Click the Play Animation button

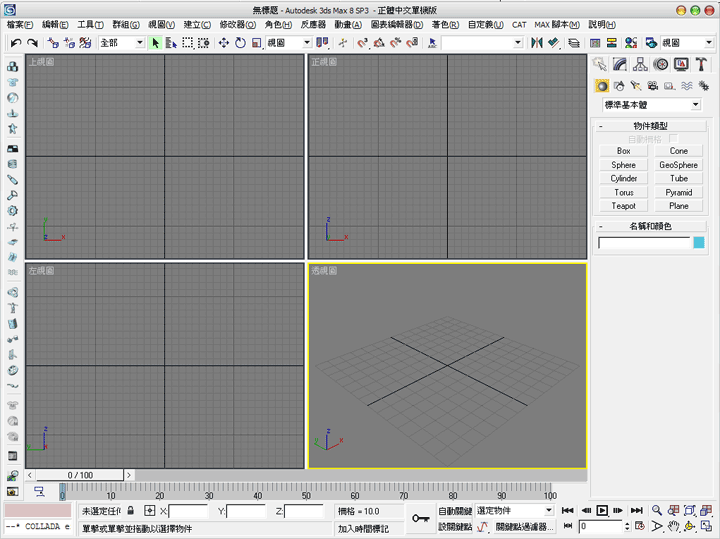[602, 510]
